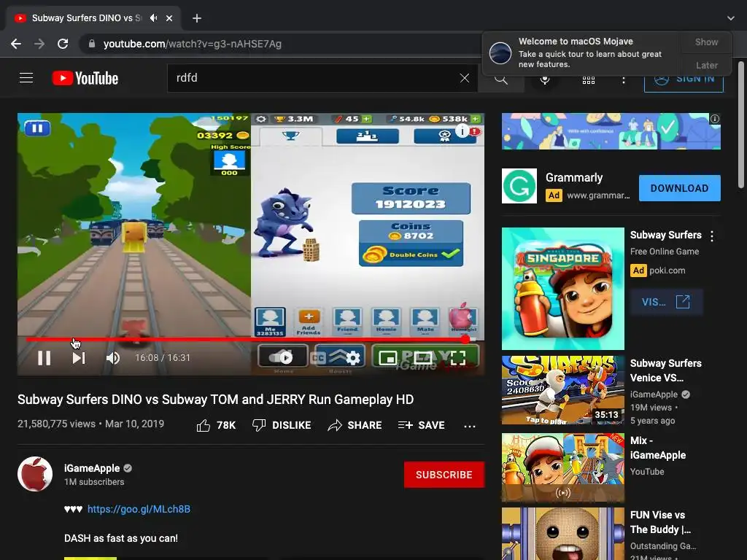Clear the search box text
This screenshot has width=747, height=560.
coord(465,78)
